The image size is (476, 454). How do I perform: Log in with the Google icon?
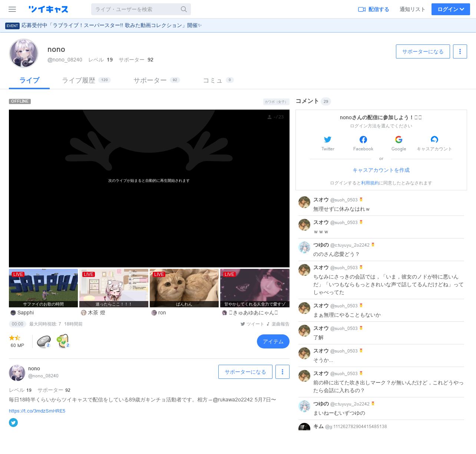(399, 140)
